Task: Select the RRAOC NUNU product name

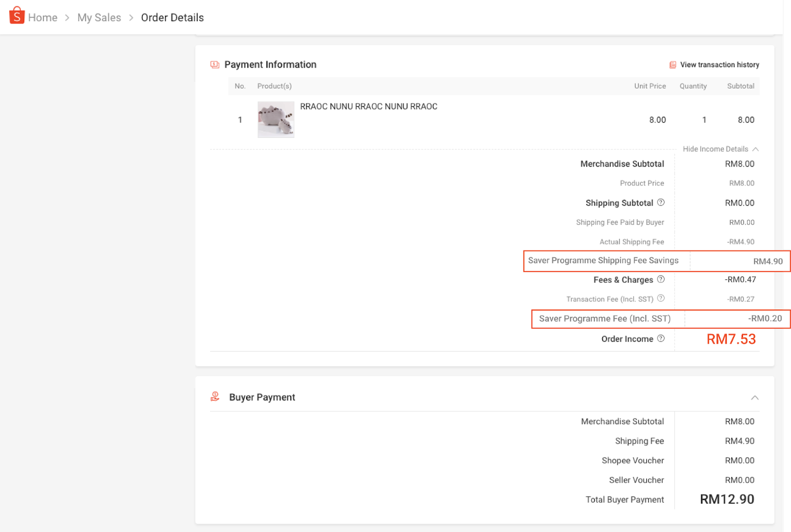Action: point(368,106)
